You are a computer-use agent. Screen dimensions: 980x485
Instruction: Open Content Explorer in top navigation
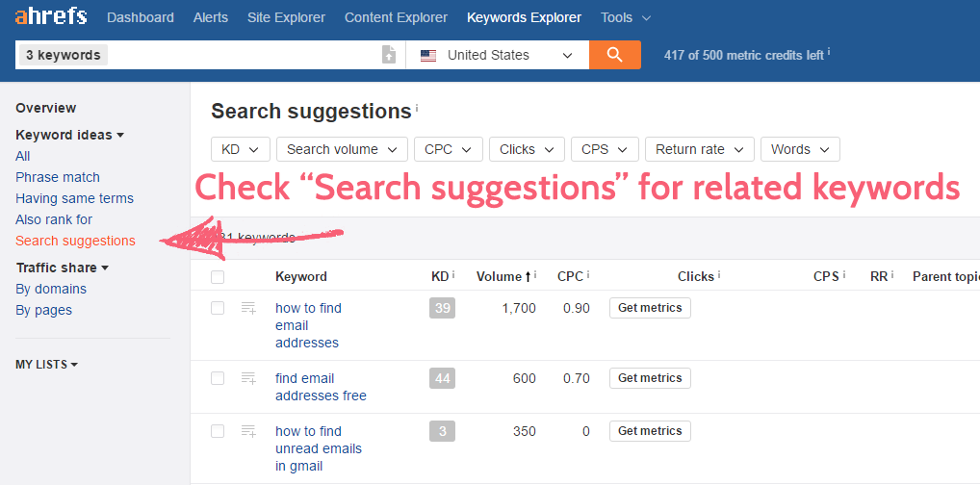click(x=397, y=17)
